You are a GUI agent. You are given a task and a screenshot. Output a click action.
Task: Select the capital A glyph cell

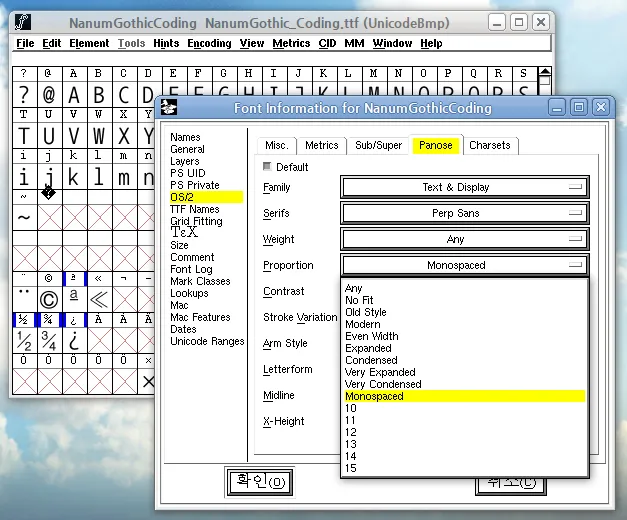point(74,95)
